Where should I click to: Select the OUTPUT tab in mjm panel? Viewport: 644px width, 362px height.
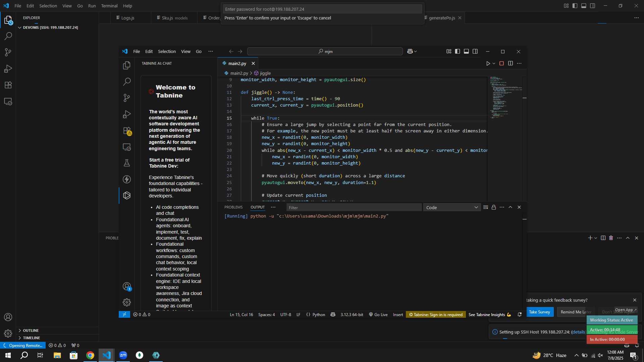click(x=258, y=207)
